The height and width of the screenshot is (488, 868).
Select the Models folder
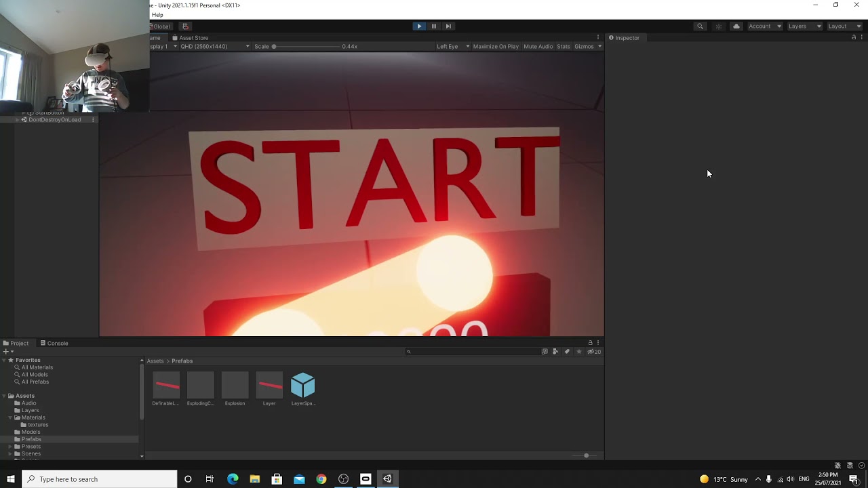(31, 432)
